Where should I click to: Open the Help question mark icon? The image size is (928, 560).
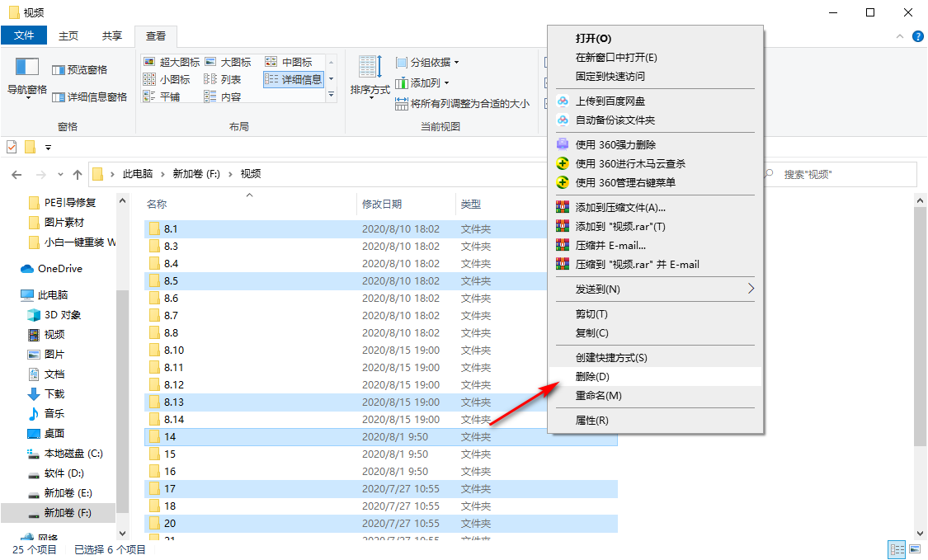click(917, 36)
